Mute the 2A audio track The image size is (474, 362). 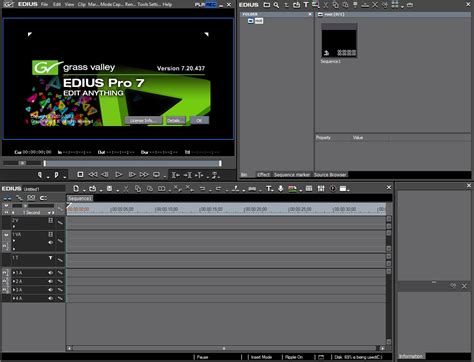[50, 281]
